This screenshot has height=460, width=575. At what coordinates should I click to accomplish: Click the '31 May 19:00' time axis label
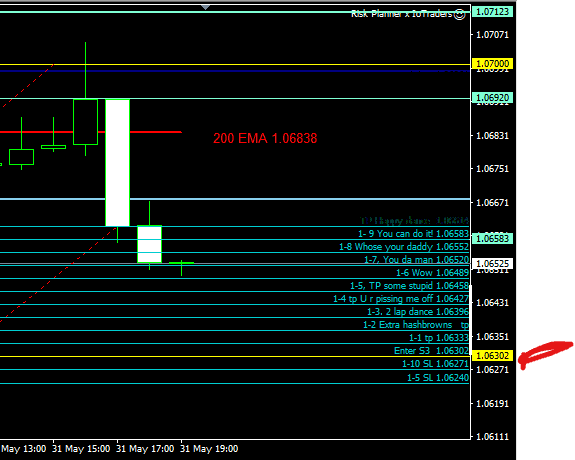(x=209, y=449)
